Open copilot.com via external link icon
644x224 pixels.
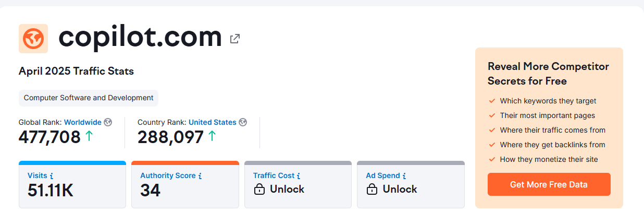tap(235, 39)
